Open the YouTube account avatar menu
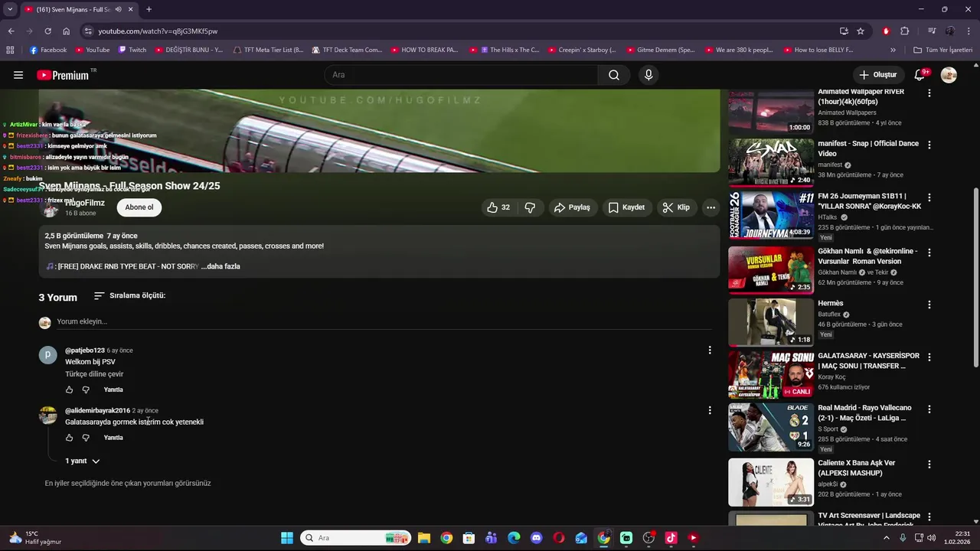This screenshot has width=980, height=551. (x=949, y=75)
